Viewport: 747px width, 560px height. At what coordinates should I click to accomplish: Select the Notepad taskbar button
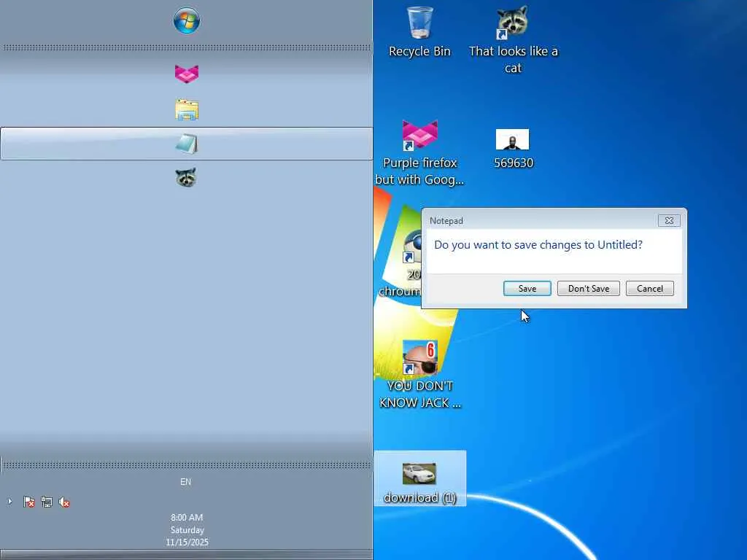(x=186, y=144)
